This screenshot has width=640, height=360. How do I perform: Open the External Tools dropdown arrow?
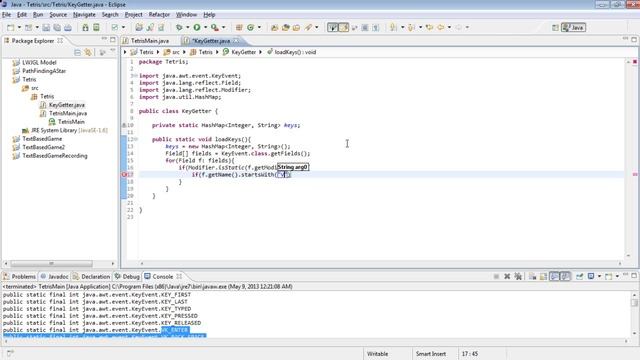point(223,27)
